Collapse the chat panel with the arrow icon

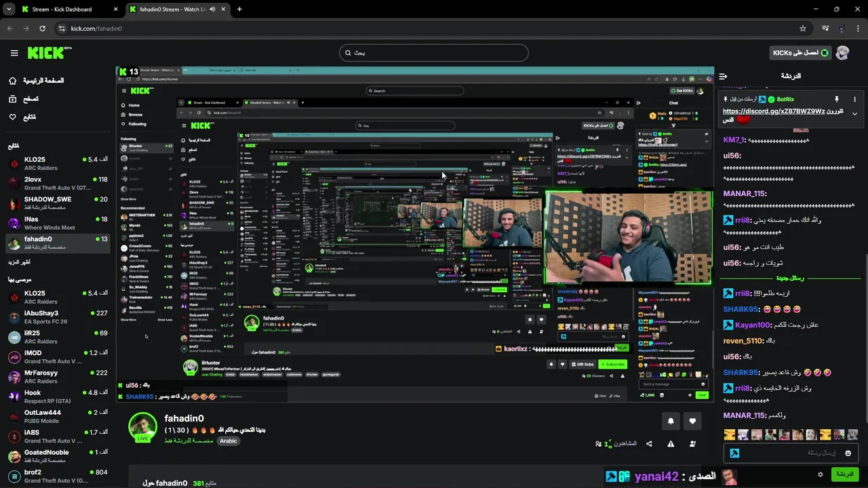pos(723,76)
